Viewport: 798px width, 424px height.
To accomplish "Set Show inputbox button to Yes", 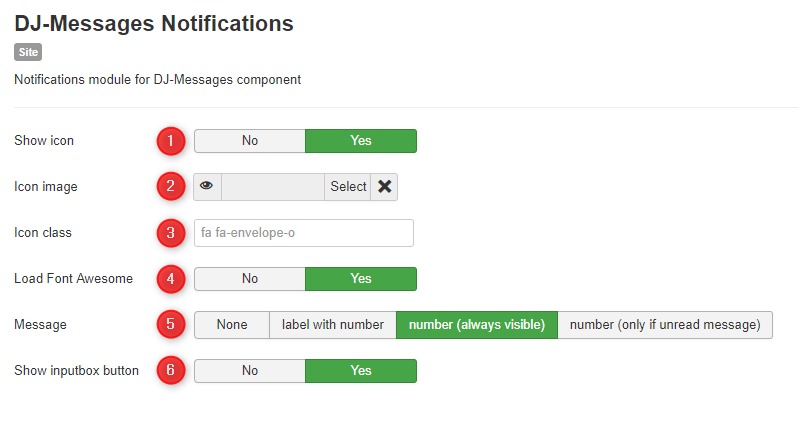I will tap(360, 371).
